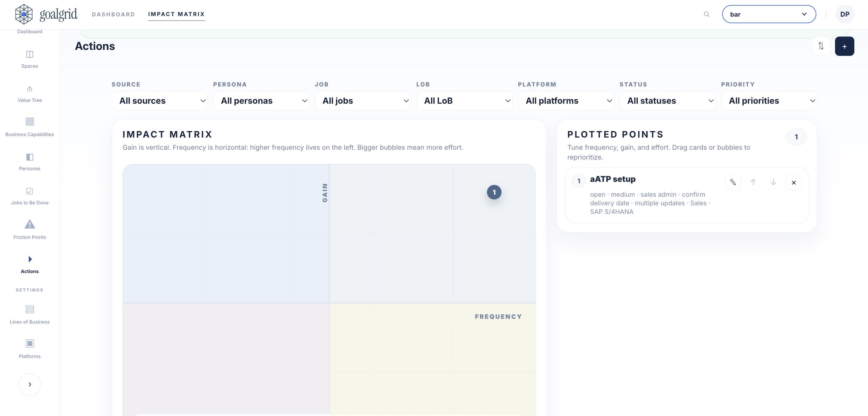
Task: Click the IMPACT MATRIX panel heading
Action: click(x=168, y=135)
